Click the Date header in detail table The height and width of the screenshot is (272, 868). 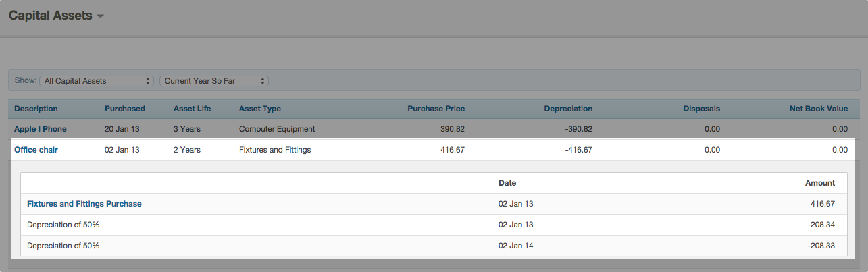507,183
